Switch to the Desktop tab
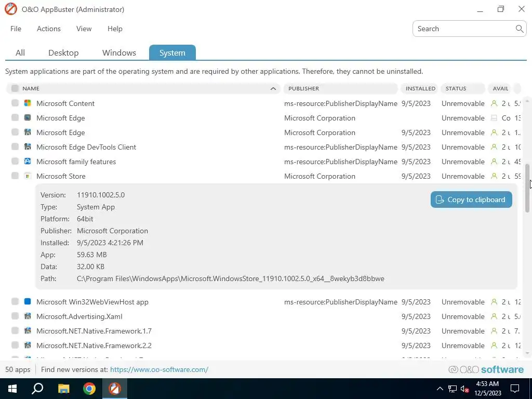This screenshot has height=399, width=532. point(63,52)
